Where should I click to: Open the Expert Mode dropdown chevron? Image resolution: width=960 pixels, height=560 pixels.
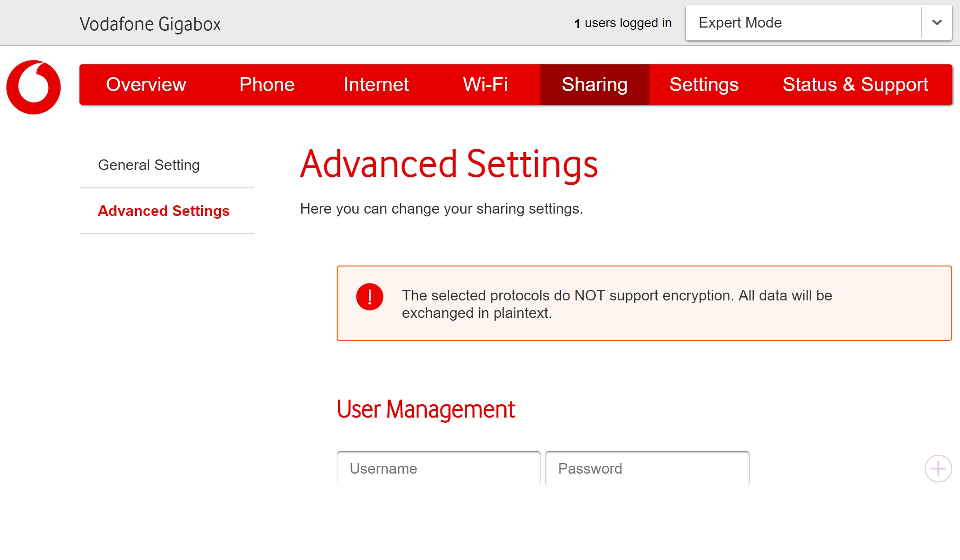[936, 23]
